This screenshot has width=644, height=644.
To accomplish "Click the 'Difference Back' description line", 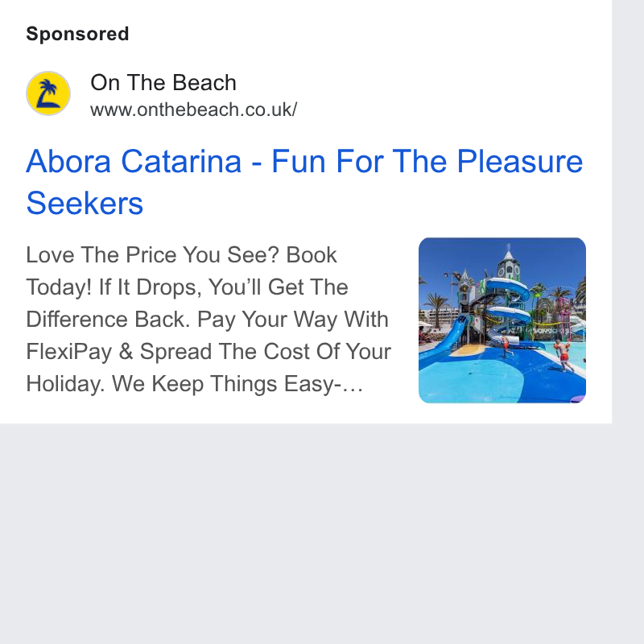I will [208, 320].
